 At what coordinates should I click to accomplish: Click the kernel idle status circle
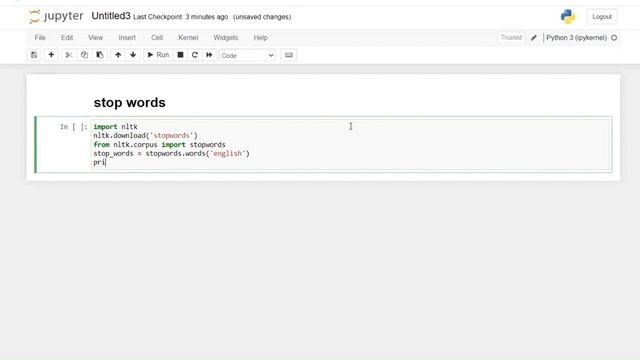pos(614,38)
